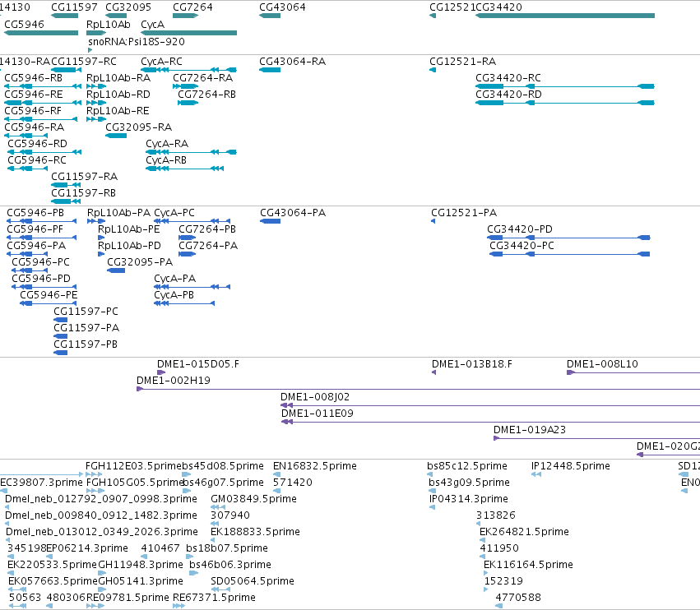Click insertion label RE67371.5prime

(x=215, y=598)
